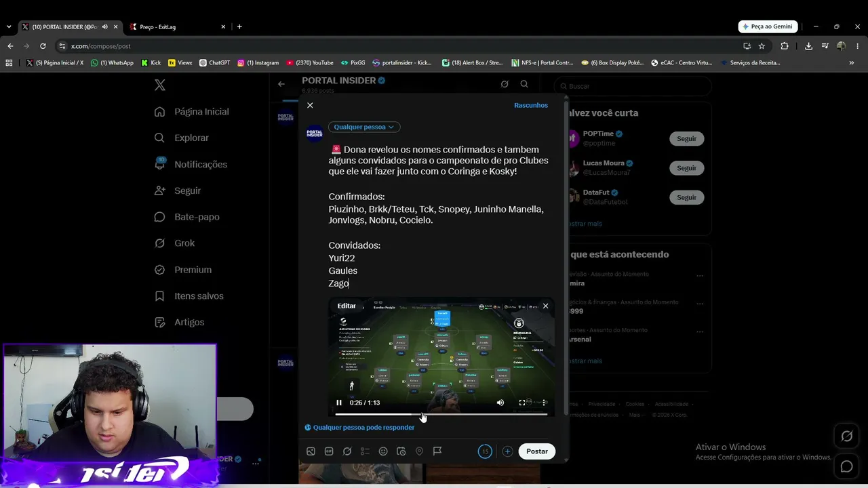Image resolution: width=868 pixels, height=488 pixels.
Task: Open the emoji picker in composer
Action: 383,451
